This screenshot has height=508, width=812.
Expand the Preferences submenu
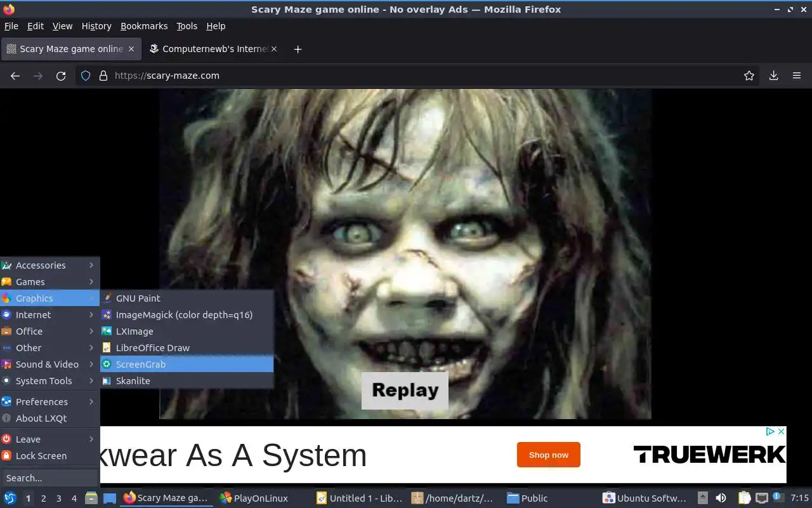(49, 402)
